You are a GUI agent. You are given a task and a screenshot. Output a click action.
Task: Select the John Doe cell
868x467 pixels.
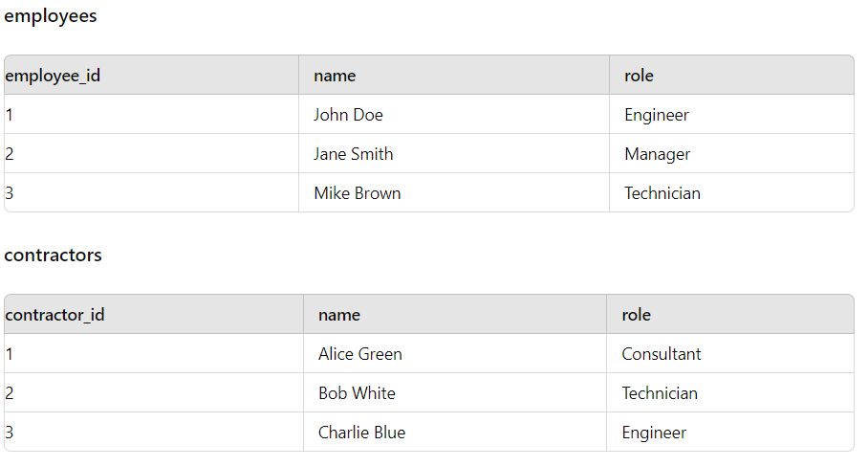point(454,115)
